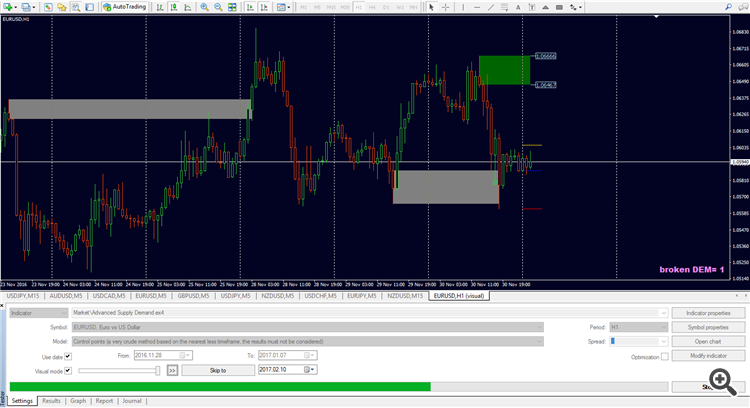Viewport: 750px width, 408px height.
Task: Switch to the AUDUSD,M5 chart tab
Action: (66, 296)
